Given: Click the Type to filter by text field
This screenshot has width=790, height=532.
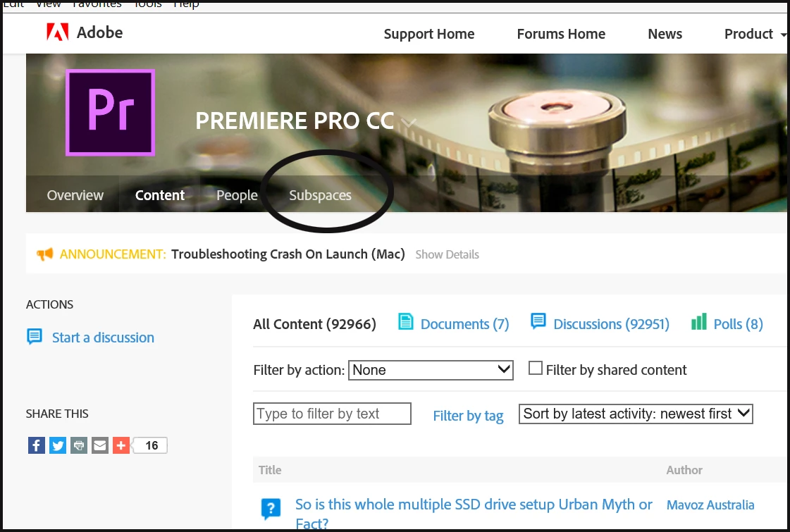Looking at the screenshot, I should point(332,414).
